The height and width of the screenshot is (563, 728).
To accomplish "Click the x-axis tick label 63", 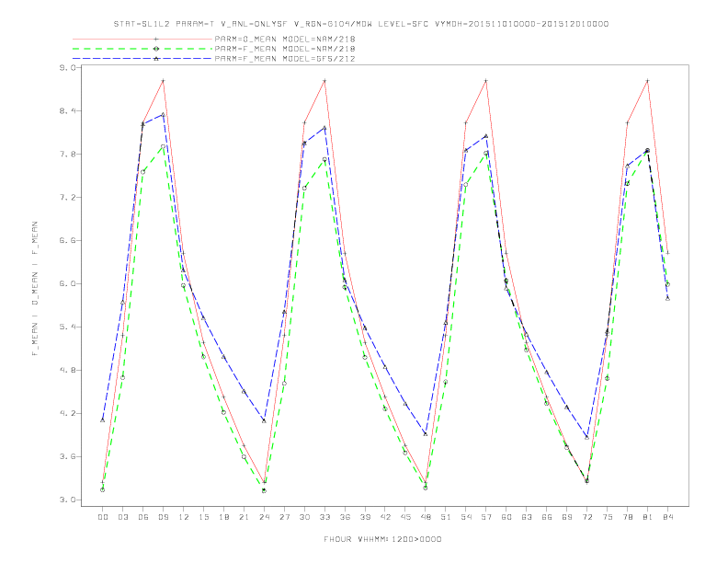I will 527,517.
